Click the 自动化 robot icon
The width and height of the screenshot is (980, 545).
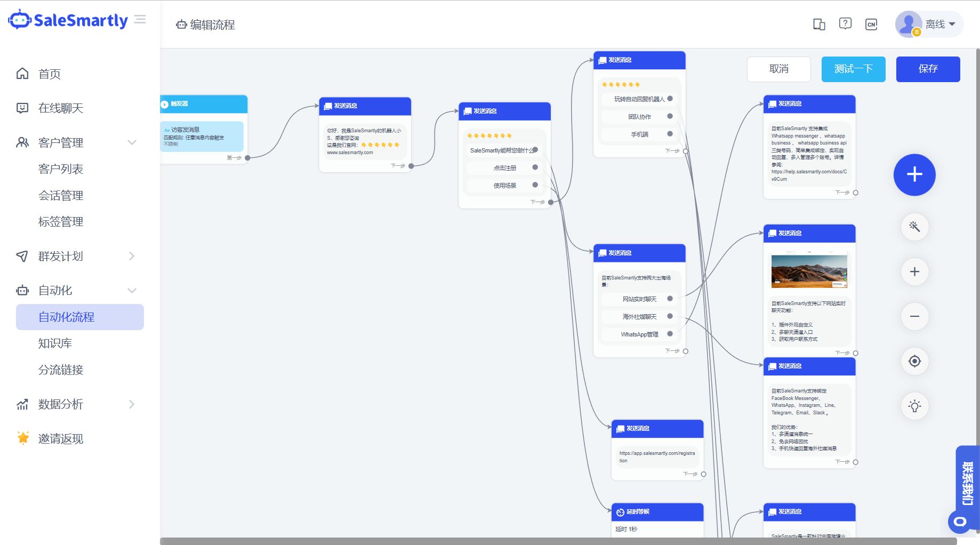[22, 291]
